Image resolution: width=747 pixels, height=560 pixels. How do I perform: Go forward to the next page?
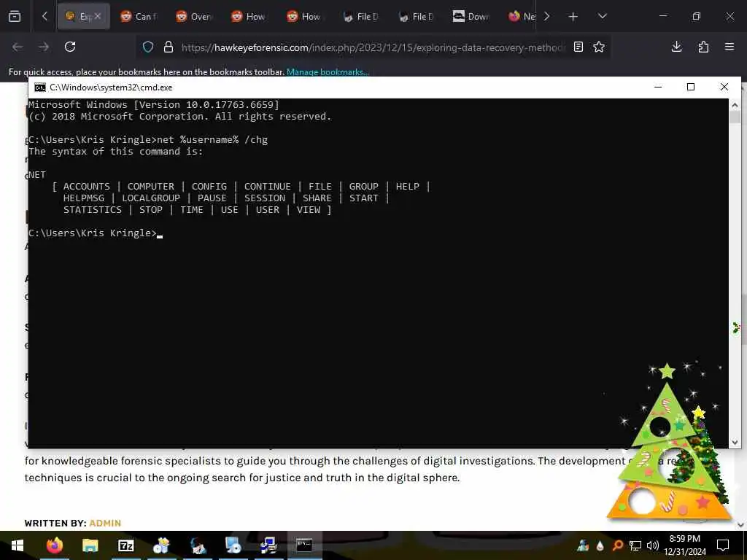coord(44,47)
